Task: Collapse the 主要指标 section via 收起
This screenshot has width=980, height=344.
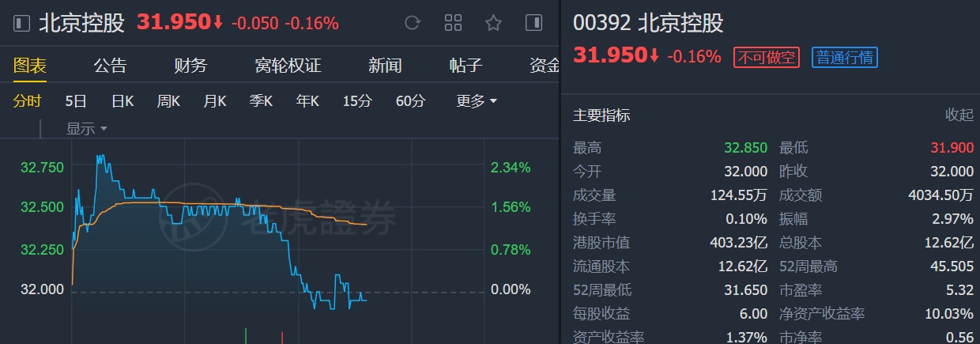Action: coord(959,115)
